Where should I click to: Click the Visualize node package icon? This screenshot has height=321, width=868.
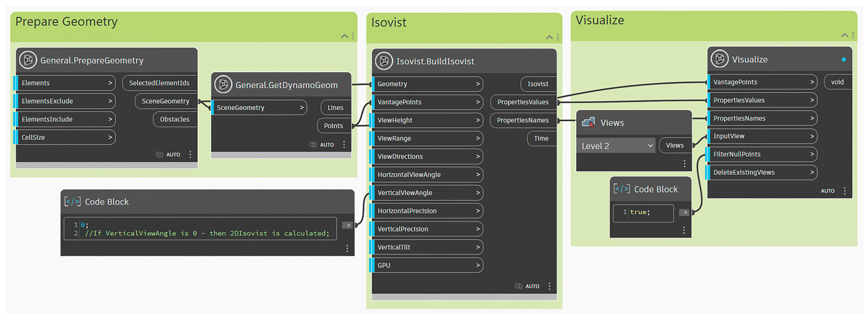(719, 59)
